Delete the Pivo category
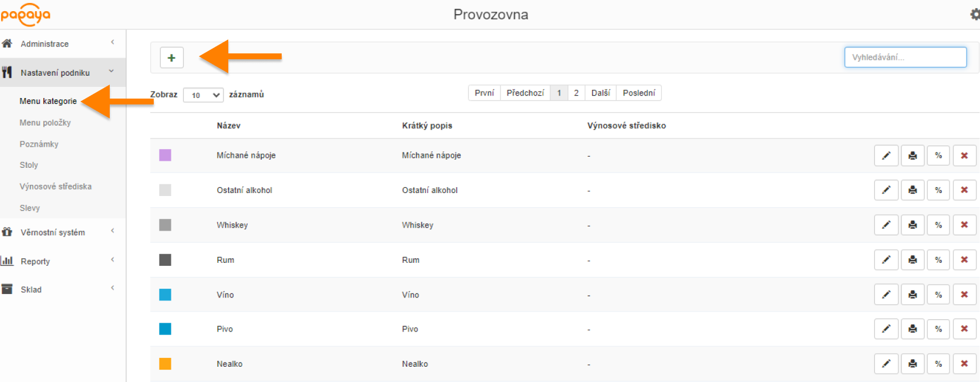The image size is (980, 382). 964,329
